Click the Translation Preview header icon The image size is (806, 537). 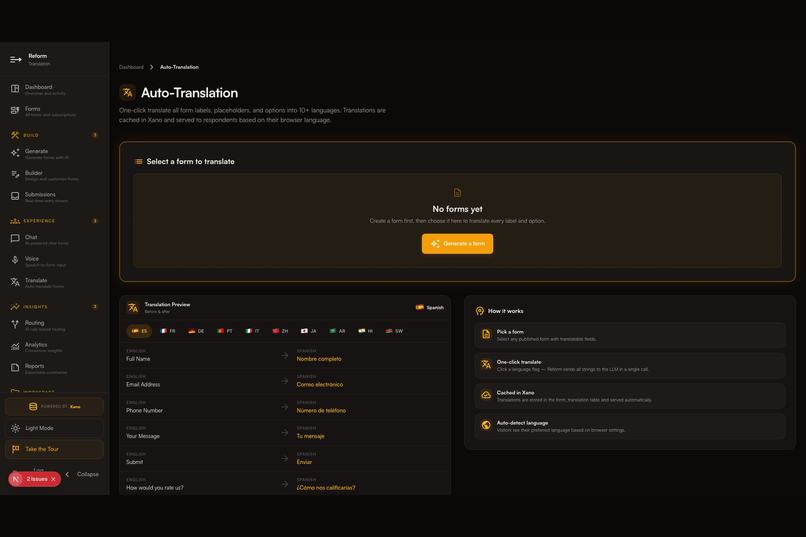click(x=133, y=308)
